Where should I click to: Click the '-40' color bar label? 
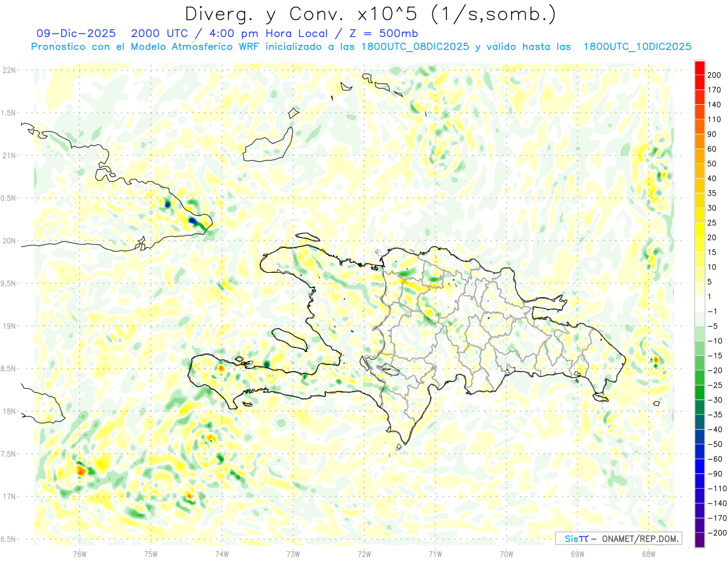714,430
